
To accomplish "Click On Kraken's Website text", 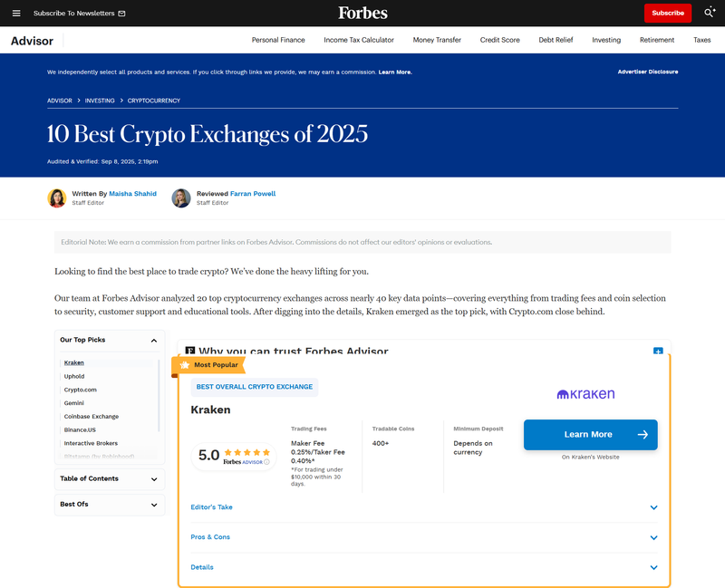I will [591, 458].
